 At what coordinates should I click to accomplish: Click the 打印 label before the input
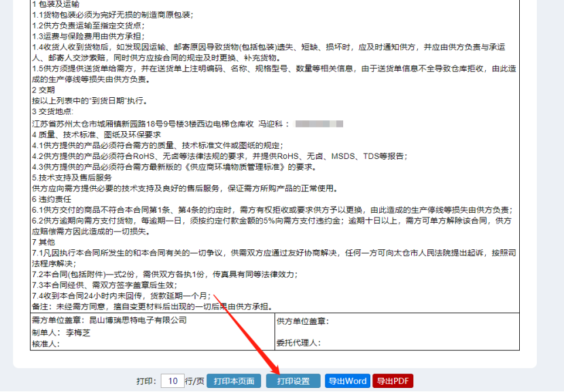pos(145,381)
